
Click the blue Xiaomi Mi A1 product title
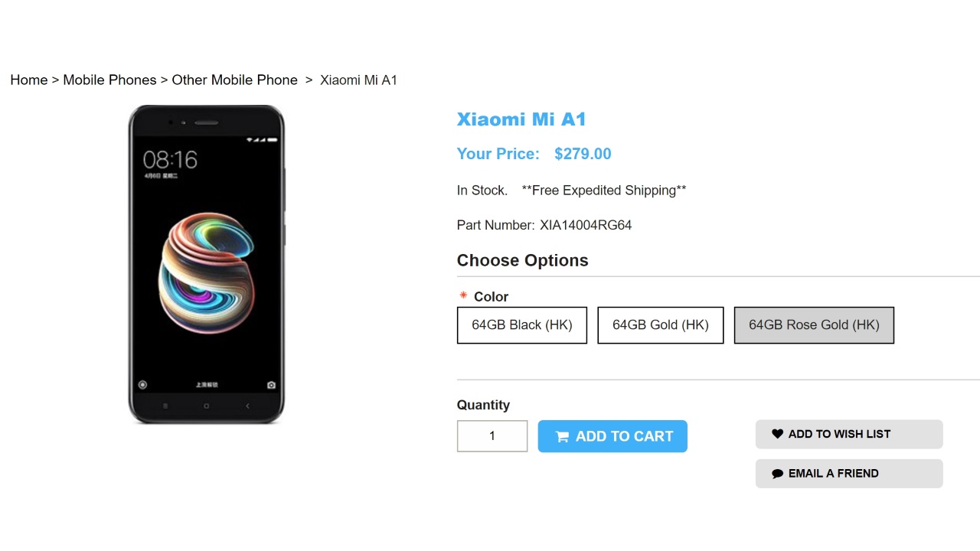(521, 119)
